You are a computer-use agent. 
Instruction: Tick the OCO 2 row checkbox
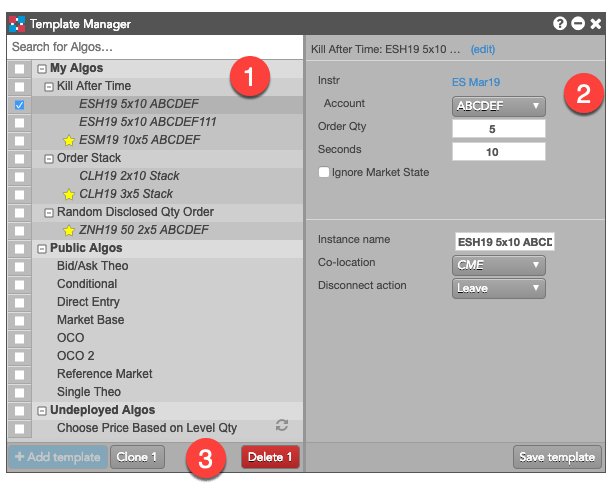point(19,357)
